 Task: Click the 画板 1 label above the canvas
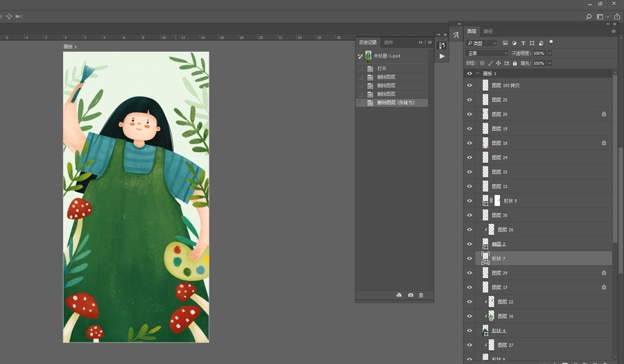click(x=70, y=46)
